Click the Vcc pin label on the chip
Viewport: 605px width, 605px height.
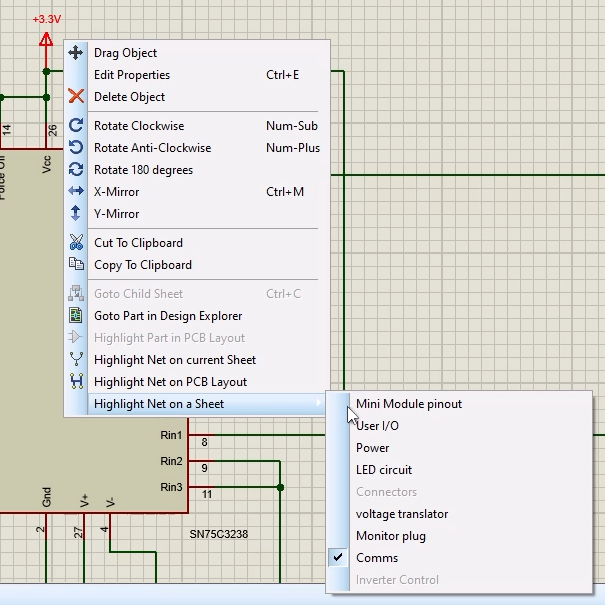(46, 164)
